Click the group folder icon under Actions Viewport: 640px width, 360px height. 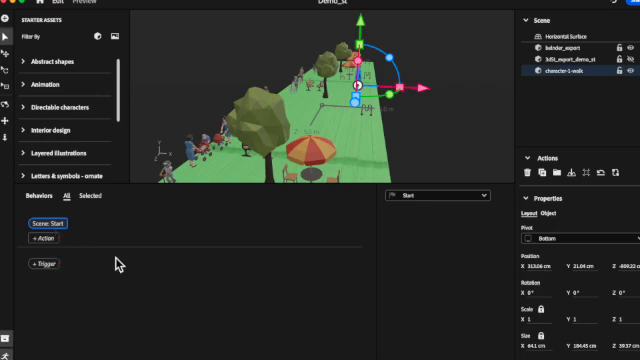(557, 173)
